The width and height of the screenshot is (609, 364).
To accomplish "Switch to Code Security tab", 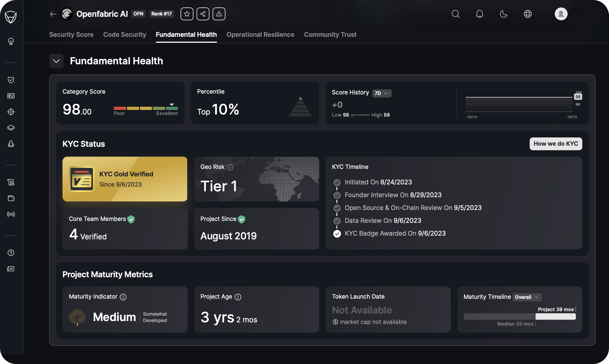I will 125,35.
